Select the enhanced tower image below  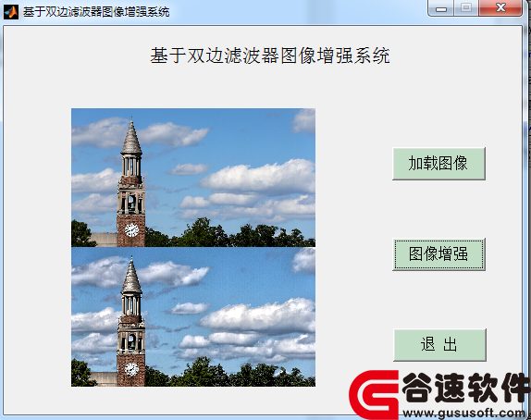[x=193, y=317]
